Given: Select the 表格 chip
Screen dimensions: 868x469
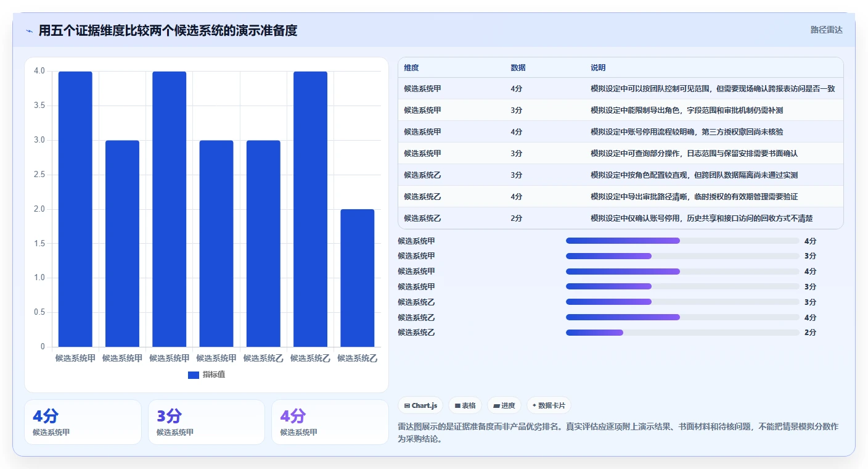Looking at the screenshot, I should coord(465,405).
